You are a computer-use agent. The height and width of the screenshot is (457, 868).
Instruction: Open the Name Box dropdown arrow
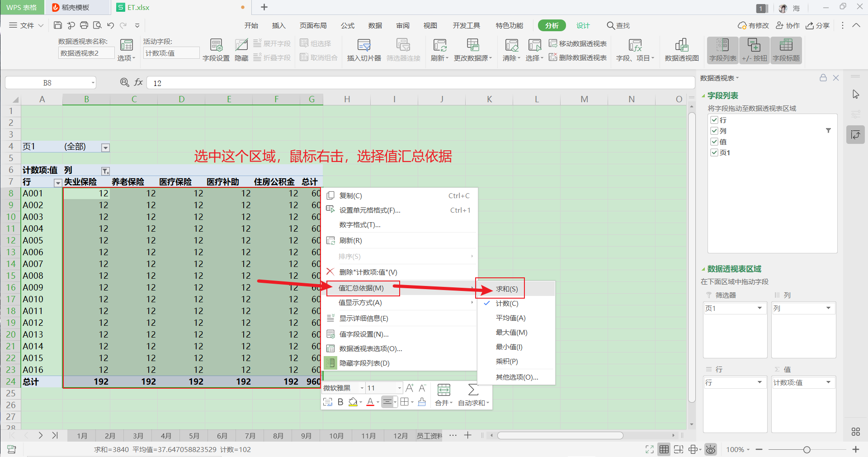tap(93, 83)
